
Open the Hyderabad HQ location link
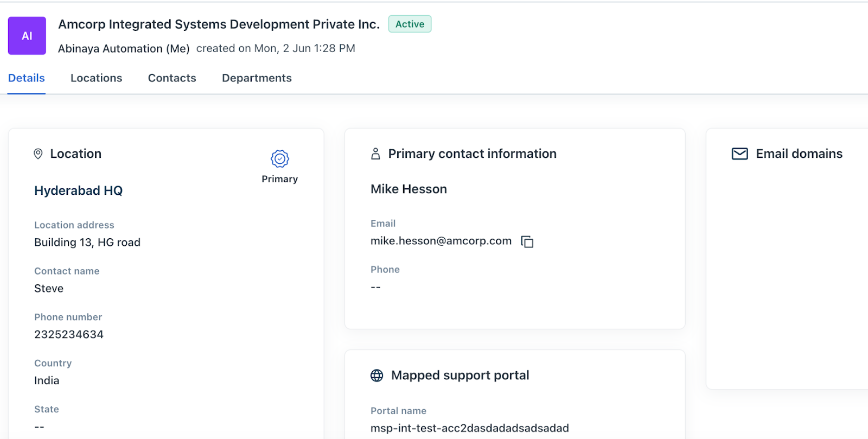(79, 190)
